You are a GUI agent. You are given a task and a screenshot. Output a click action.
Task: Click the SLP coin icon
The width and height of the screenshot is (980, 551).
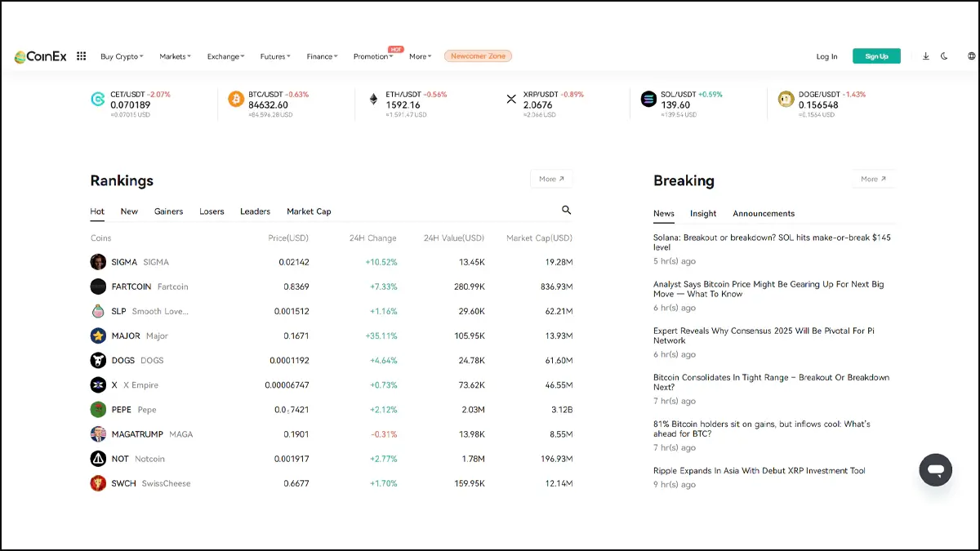98,311
